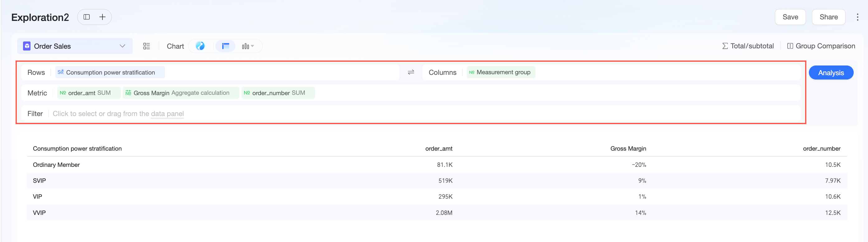Swap rows and columns
Viewport: 868px width, 242px height.
[x=411, y=72]
